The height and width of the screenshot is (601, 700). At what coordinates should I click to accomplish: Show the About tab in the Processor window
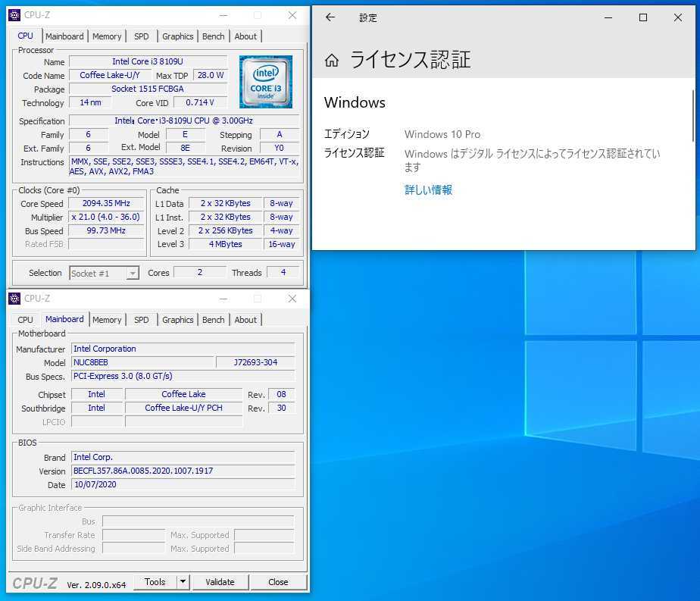click(245, 36)
